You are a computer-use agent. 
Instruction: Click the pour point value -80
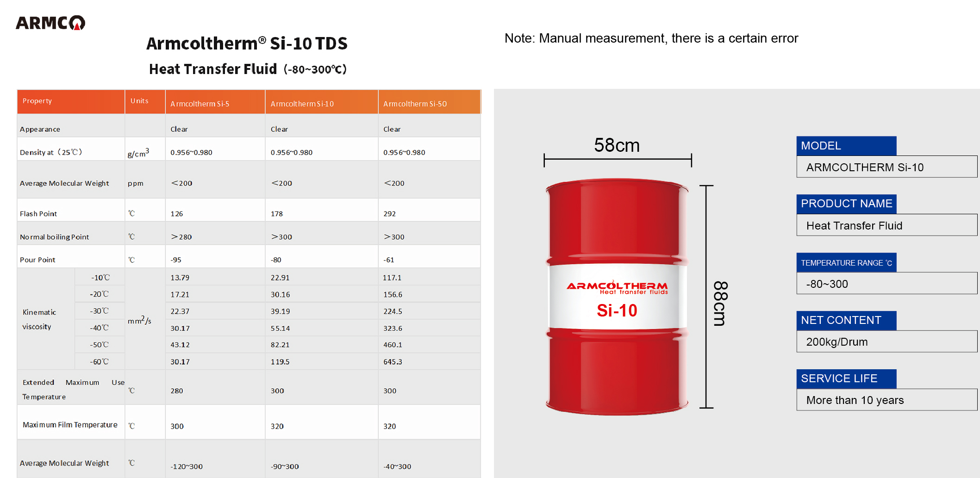point(276,260)
